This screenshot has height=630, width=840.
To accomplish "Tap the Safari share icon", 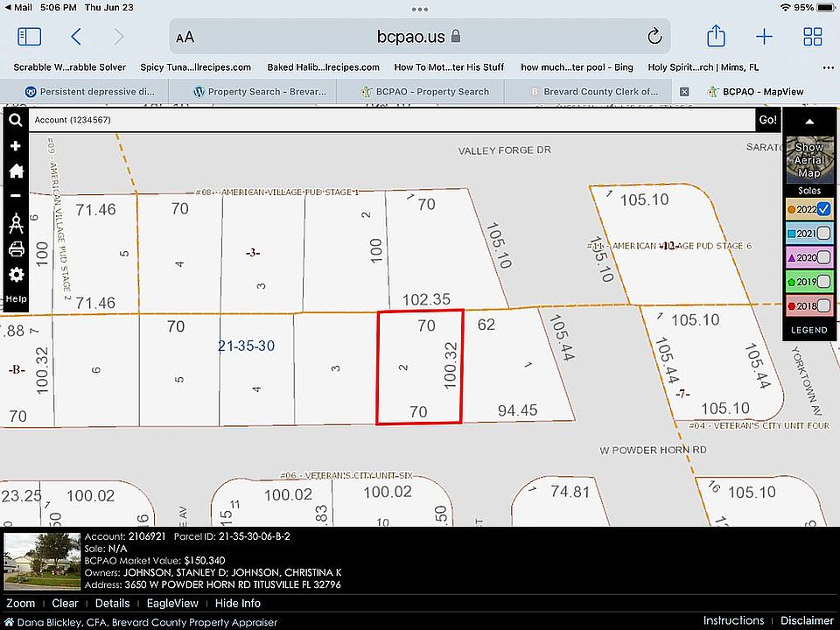I will tap(716, 37).
